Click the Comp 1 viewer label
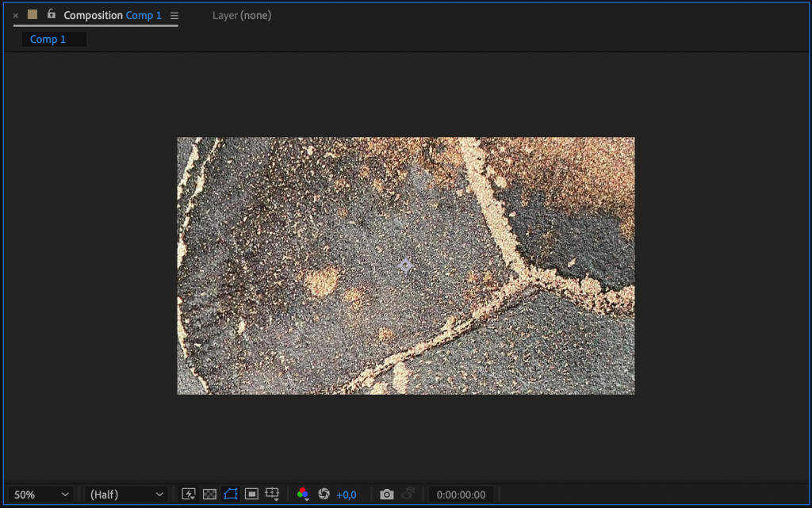 pyautogui.click(x=47, y=39)
